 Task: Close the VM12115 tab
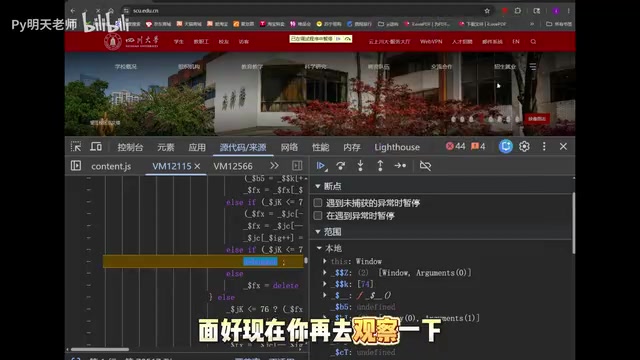pos(197,166)
